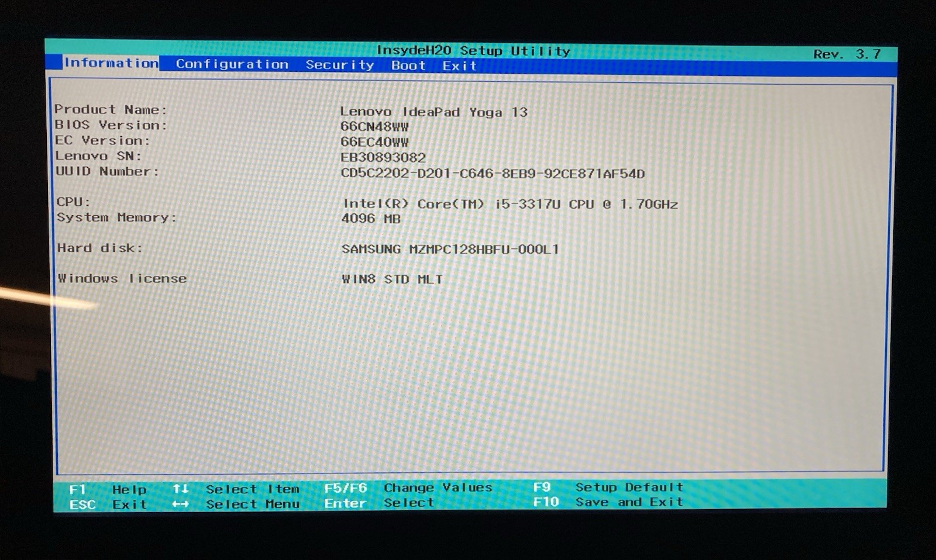936x560 pixels.
Task: Click the 'Lenovo SN:' label
Action: tap(98, 156)
